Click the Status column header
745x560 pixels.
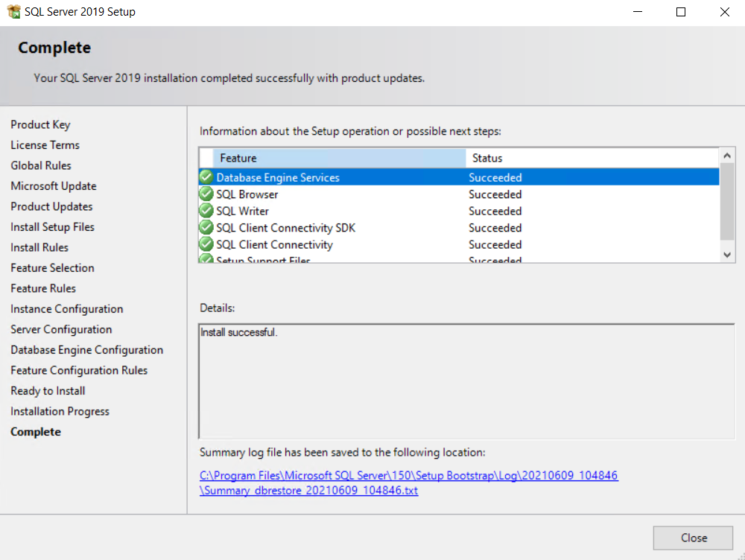[592, 158]
